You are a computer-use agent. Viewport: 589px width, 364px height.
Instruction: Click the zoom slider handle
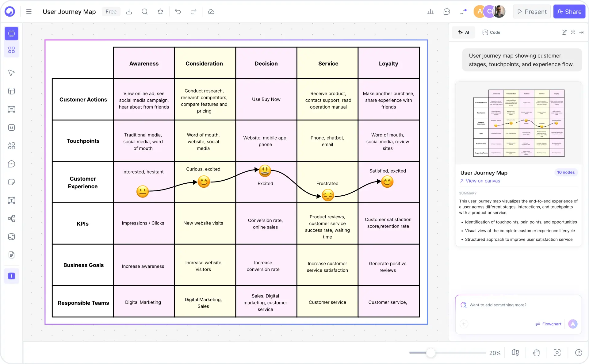tap(431, 353)
